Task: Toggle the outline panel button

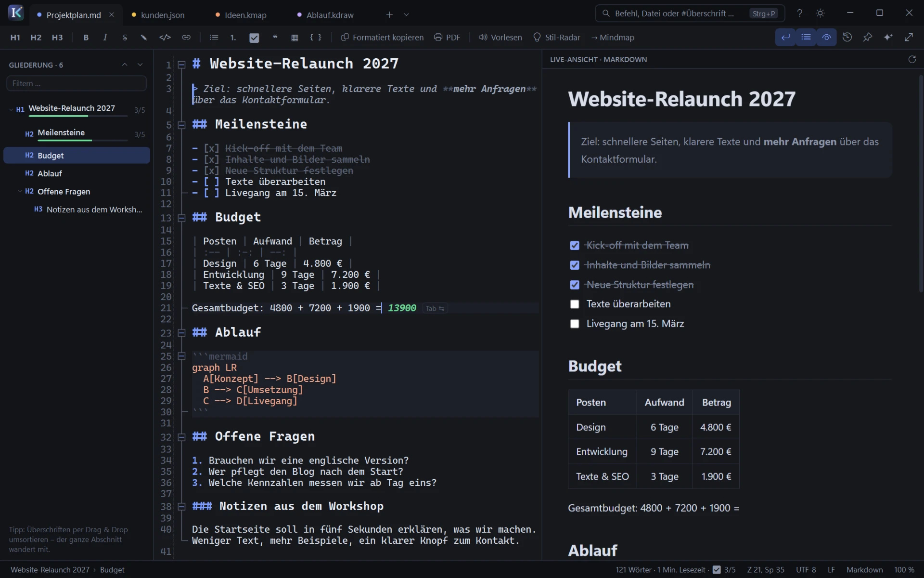Action: pos(806,37)
